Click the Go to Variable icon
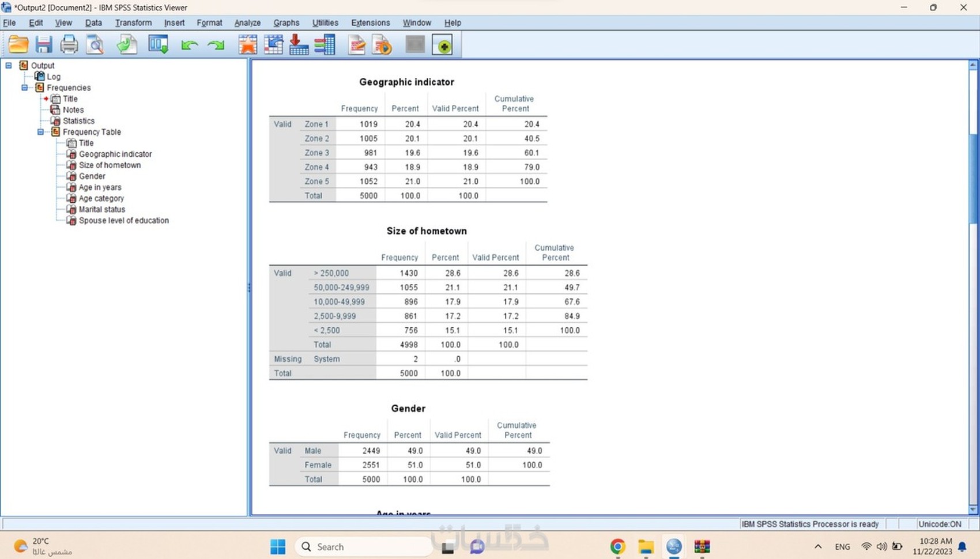The height and width of the screenshot is (559, 980). [x=299, y=44]
